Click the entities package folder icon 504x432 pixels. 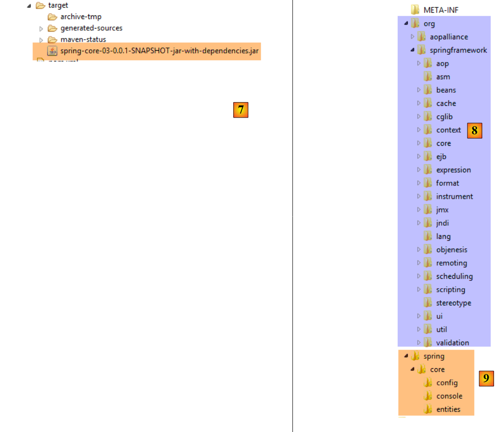click(x=428, y=409)
